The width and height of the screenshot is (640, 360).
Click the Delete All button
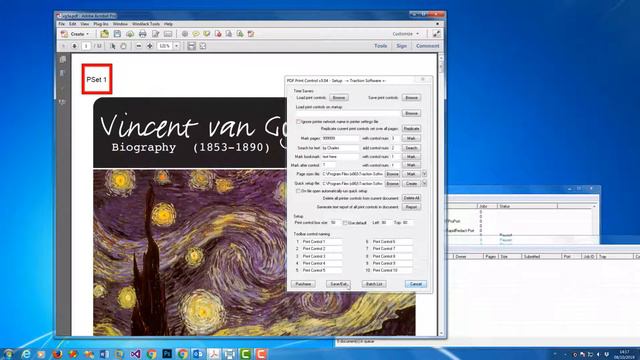(x=411, y=198)
